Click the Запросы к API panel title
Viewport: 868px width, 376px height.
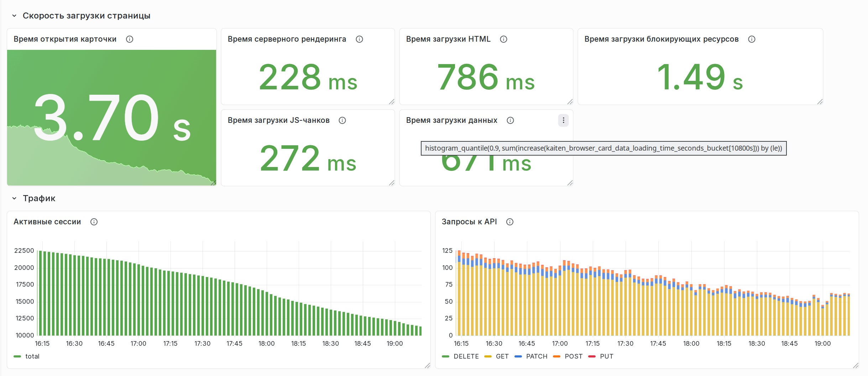pyautogui.click(x=469, y=222)
